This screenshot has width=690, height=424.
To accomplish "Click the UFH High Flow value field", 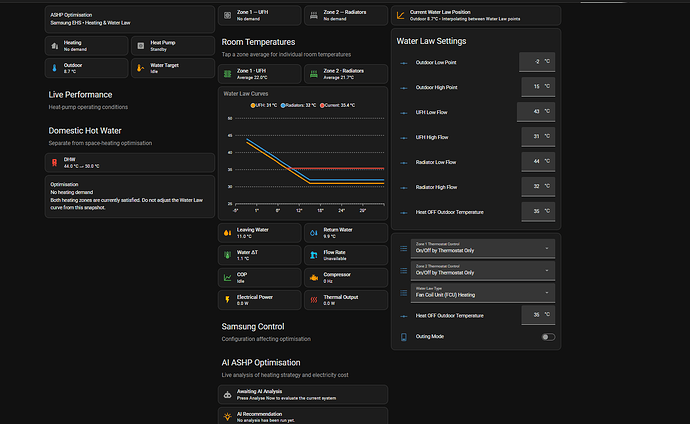I will pyautogui.click(x=538, y=137).
